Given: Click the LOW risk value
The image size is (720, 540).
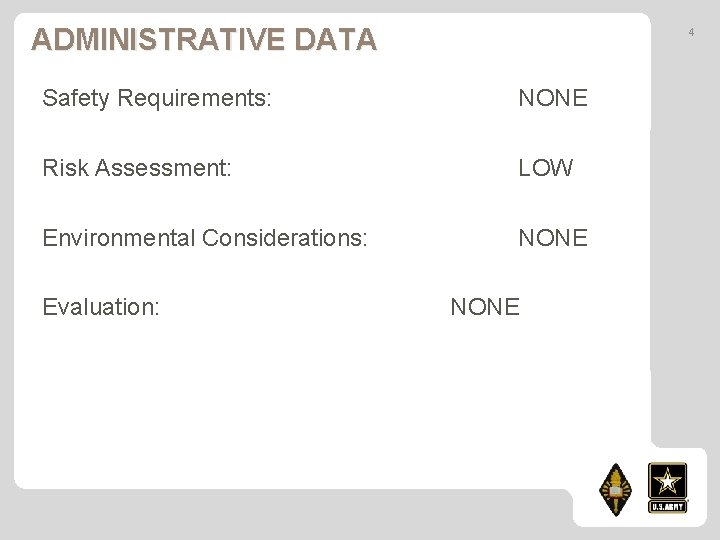Looking at the screenshot, I should [x=546, y=168].
